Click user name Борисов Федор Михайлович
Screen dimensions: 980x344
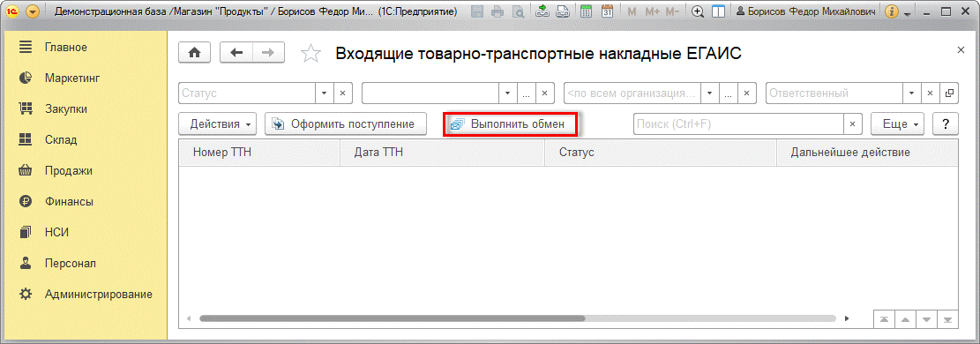(x=806, y=11)
